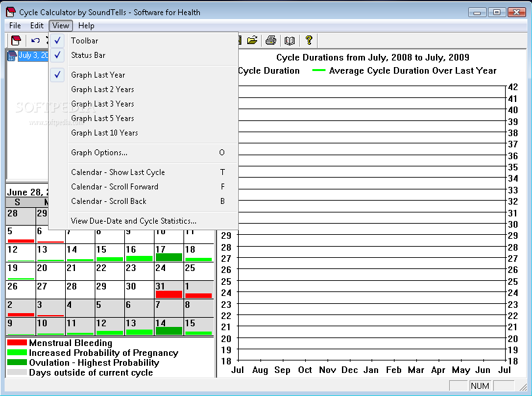Click red Menstrual Bleeding legend swatch
The height and width of the screenshot is (396, 532).
tap(17, 343)
